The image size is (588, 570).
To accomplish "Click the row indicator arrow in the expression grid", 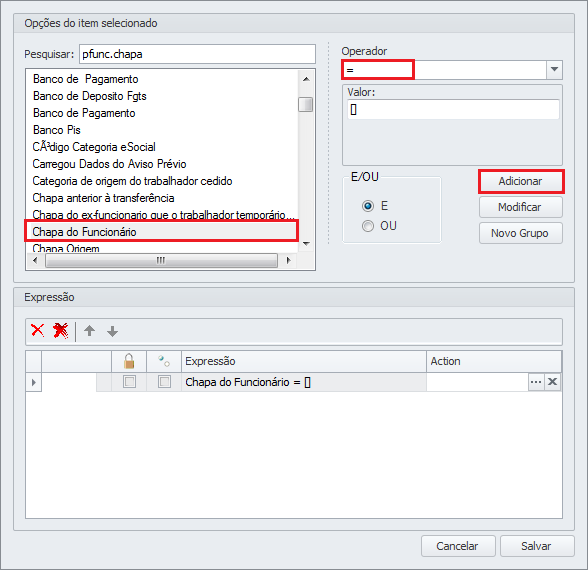I will (x=34, y=382).
